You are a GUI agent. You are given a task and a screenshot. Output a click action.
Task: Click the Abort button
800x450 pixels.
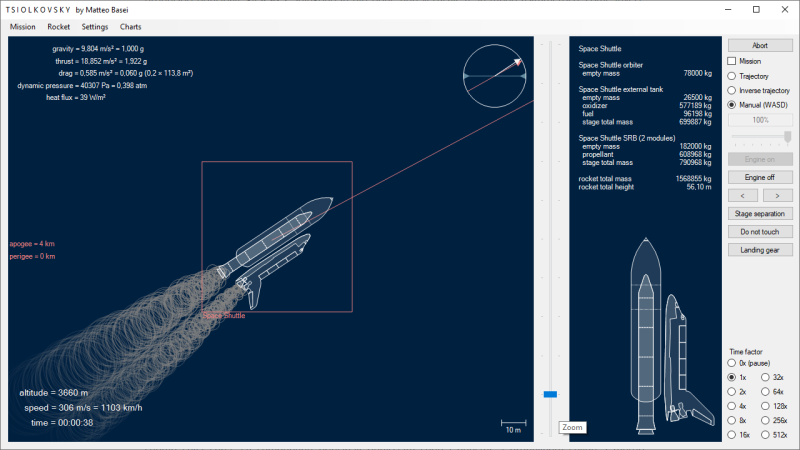tap(760, 45)
